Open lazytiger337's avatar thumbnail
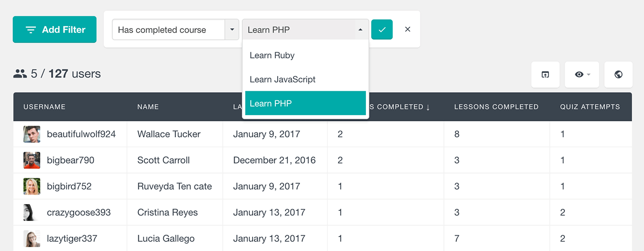644x251 pixels. [x=32, y=239]
